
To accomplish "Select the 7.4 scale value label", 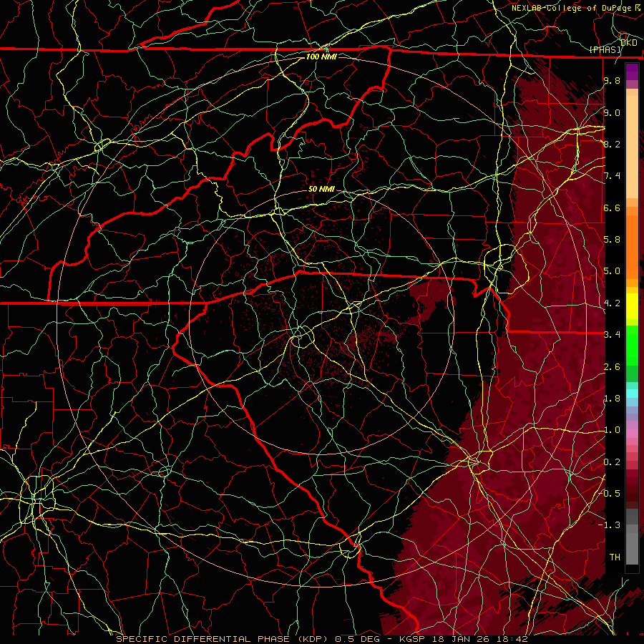I will tap(612, 176).
